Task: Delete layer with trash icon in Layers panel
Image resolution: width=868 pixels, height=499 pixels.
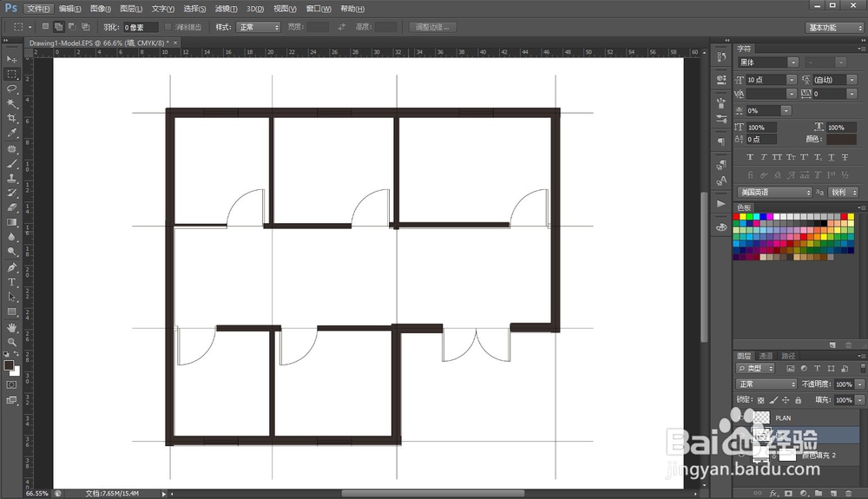Action: (x=848, y=493)
